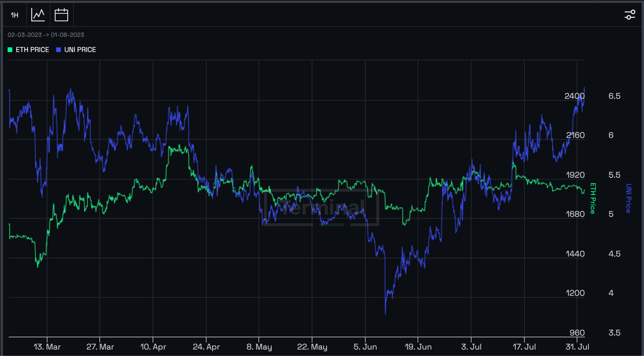Toggle ETH PRICE series in legend
This screenshot has width=644, height=356.
click(28, 50)
